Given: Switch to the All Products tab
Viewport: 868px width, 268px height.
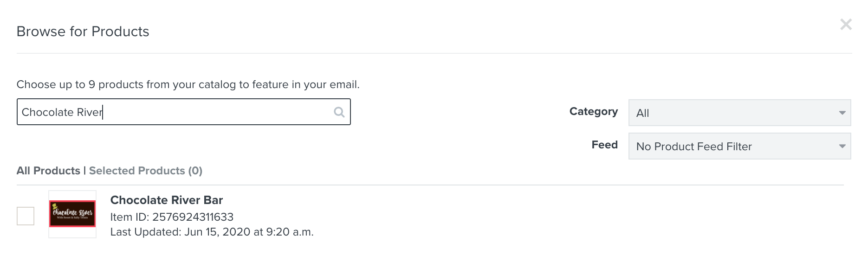Looking at the screenshot, I should coord(48,171).
